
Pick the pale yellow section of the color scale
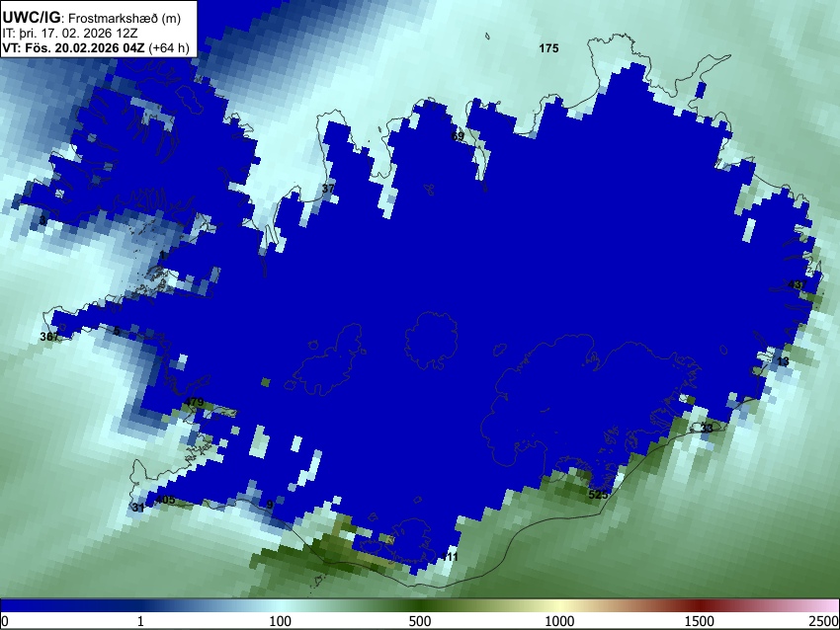[559, 605]
